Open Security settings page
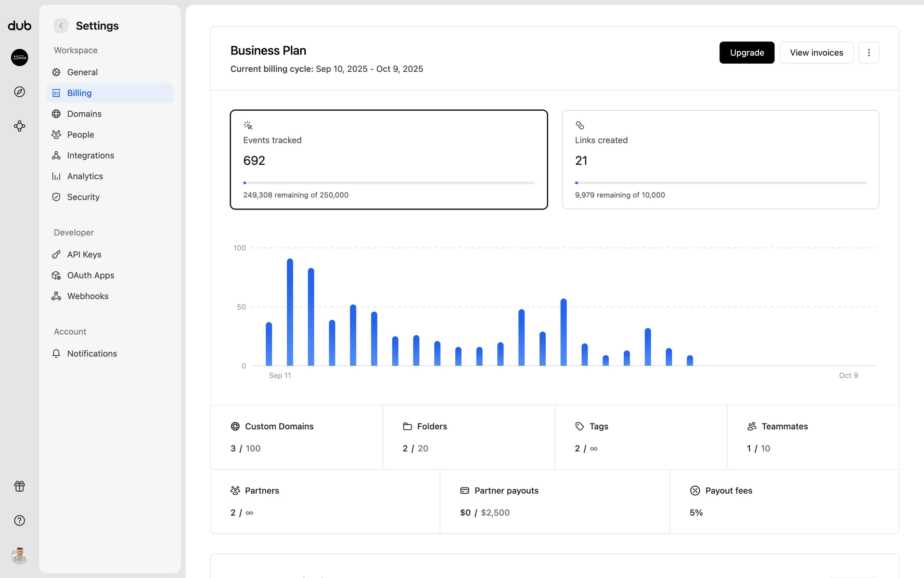 click(83, 197)
